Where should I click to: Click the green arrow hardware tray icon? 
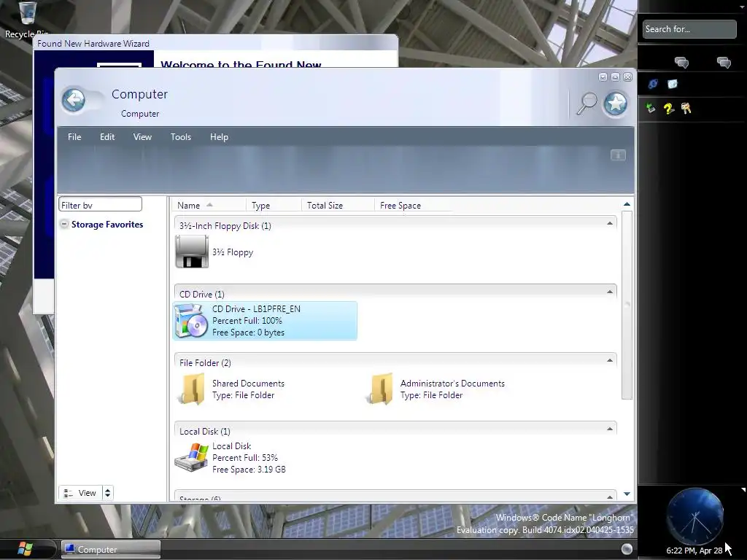coord(651,108)
